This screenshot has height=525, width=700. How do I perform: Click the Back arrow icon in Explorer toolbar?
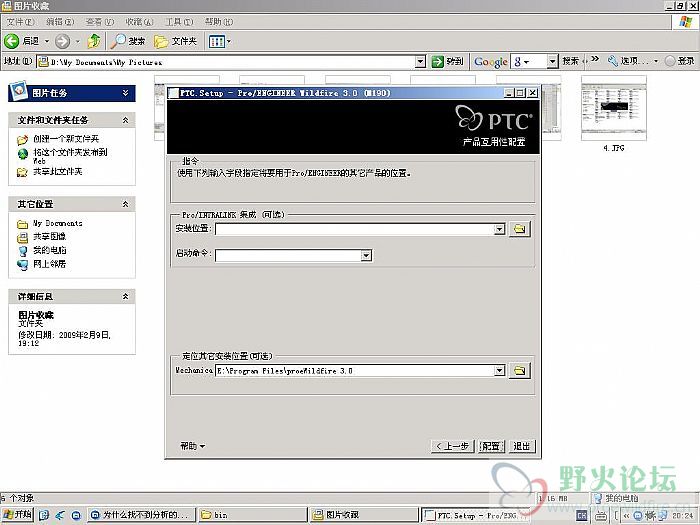tap(12, 42)
